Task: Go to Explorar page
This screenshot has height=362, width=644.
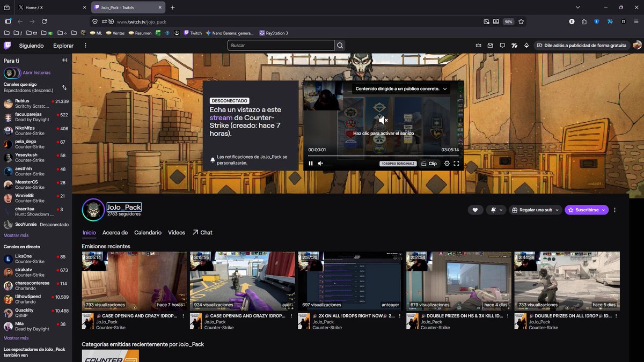Action: [63, 46]
